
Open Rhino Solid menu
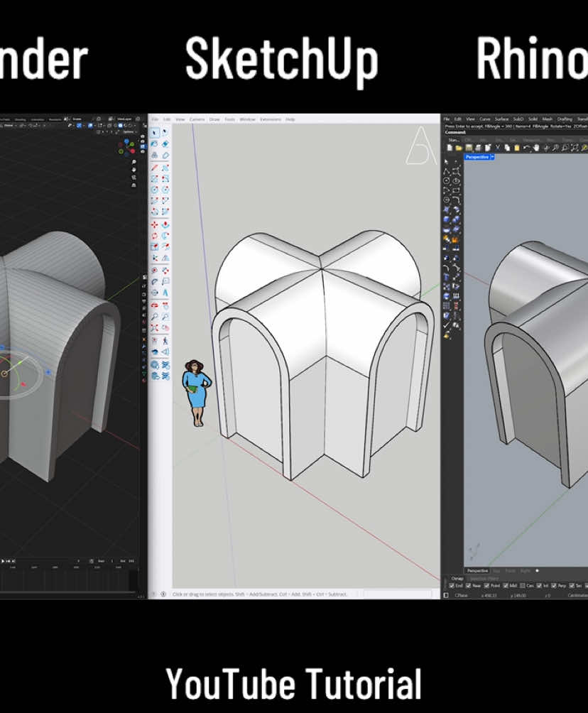coord(533,119)
